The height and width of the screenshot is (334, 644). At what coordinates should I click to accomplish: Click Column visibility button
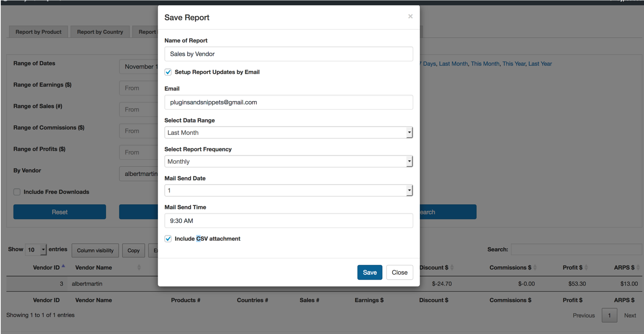[x=95, y=250]
